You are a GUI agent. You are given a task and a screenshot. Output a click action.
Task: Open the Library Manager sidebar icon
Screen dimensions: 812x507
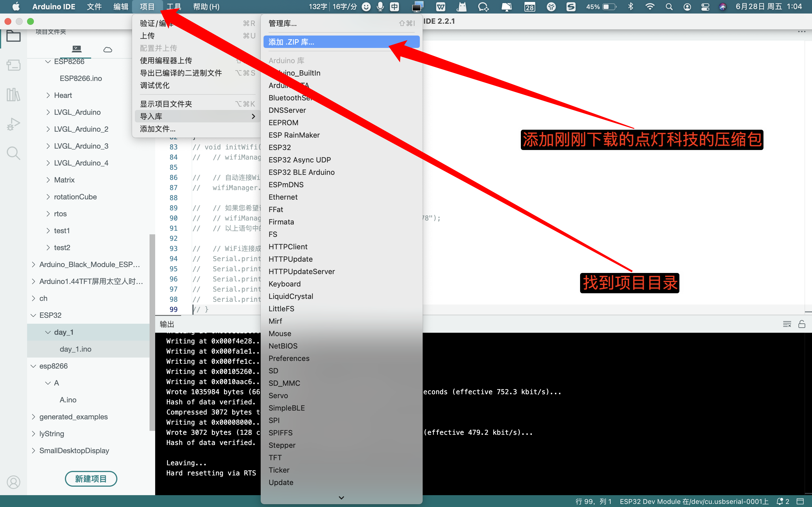point(14,94)
